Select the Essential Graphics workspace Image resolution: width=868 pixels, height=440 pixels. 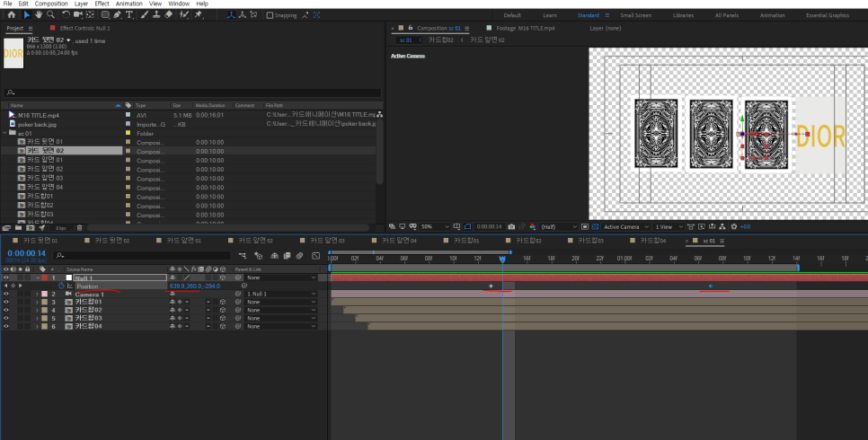point(827,15)
